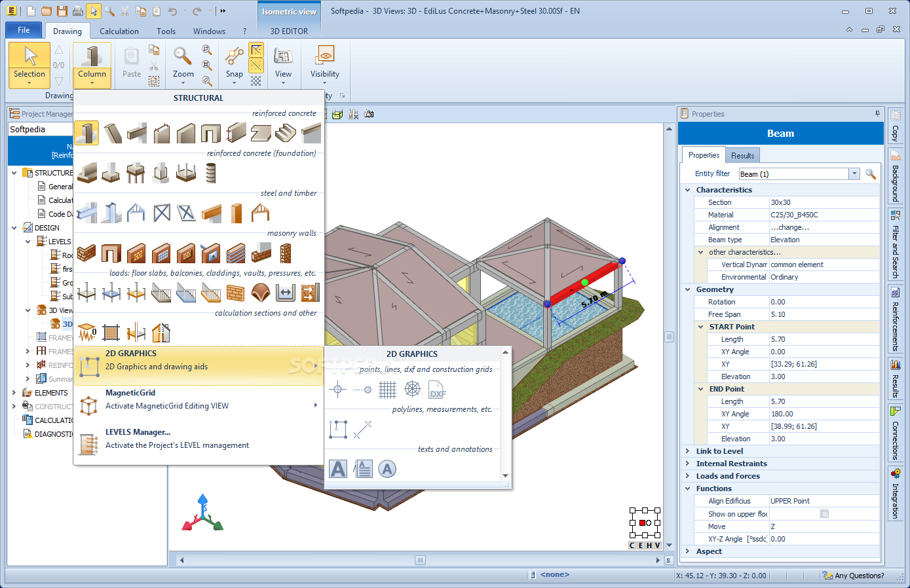This screenshot has width=910, height=588.
Task: Pin the Properties panel with pushpin
Action: [877, 114]
